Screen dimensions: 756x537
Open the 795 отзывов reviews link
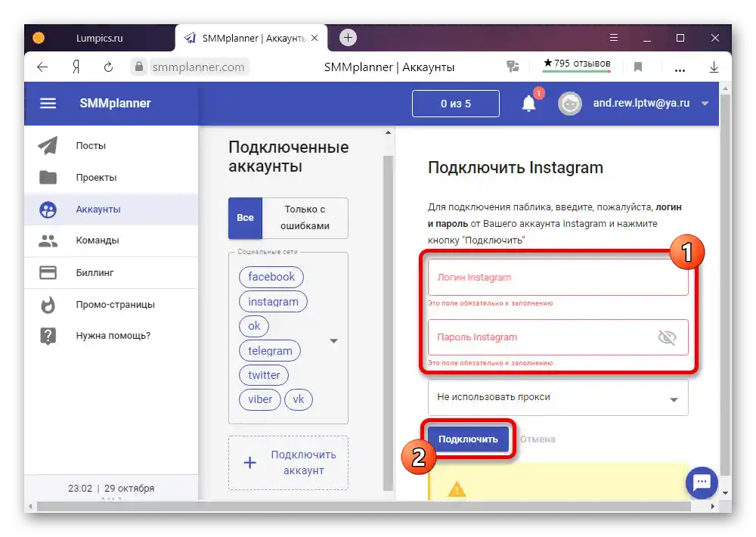pos(577,64)
